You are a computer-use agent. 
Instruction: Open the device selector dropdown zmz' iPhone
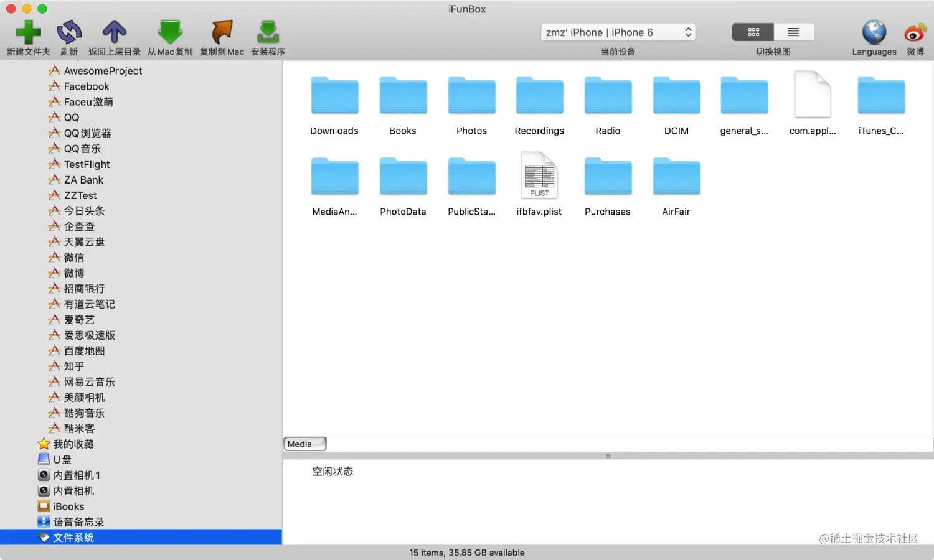click(x=618, y=32)
